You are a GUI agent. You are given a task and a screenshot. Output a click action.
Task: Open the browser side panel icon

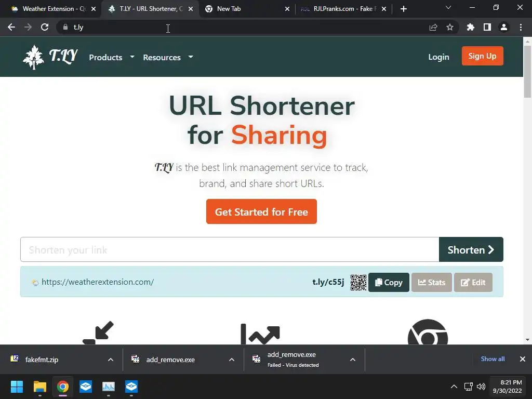pos(487,27)
